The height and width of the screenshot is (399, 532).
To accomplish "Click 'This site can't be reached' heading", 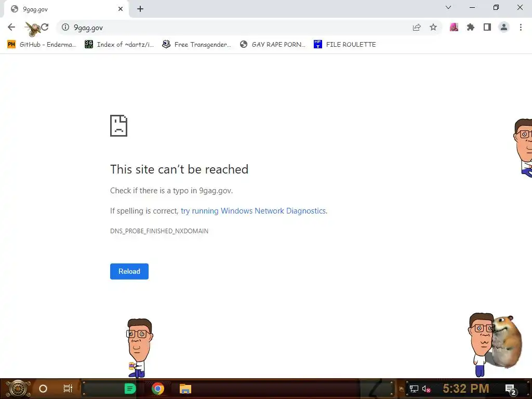I will [x=179, y=169].
